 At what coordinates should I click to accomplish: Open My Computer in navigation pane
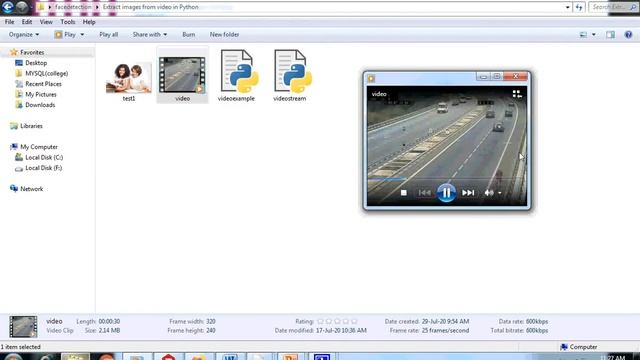tap(39, 147)
